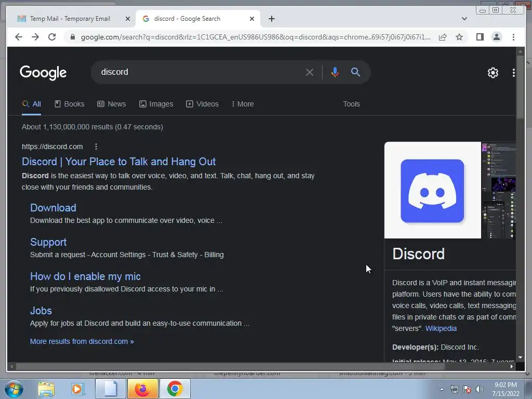Open search Tools options

point(351,104)
